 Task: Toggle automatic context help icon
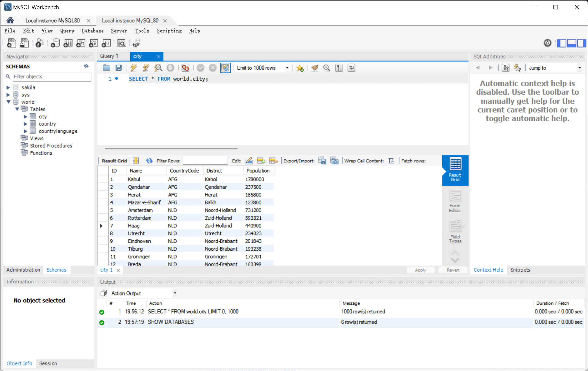(x=517, y=68)
